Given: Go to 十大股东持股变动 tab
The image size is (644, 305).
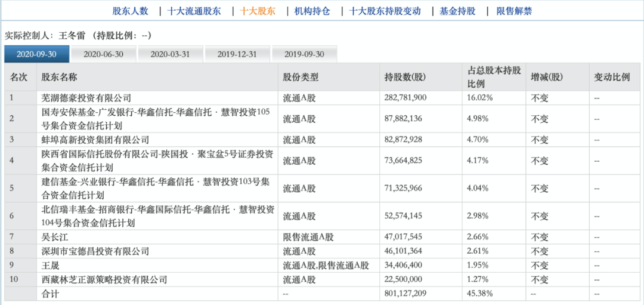Looking at the screenshot, I should click(385, 11).
